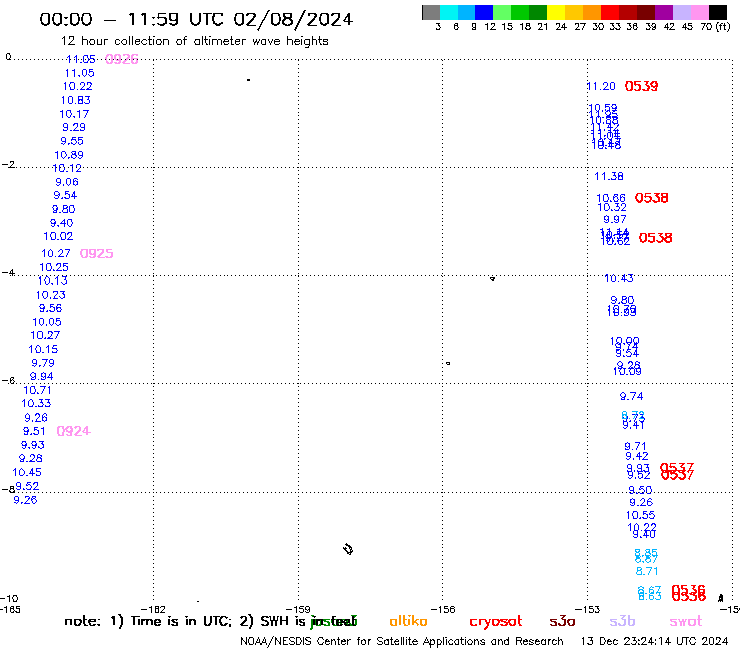Click the bright red 33 ft swatch
The height and width of the screenshot is (650, 740).
(610, 12)
